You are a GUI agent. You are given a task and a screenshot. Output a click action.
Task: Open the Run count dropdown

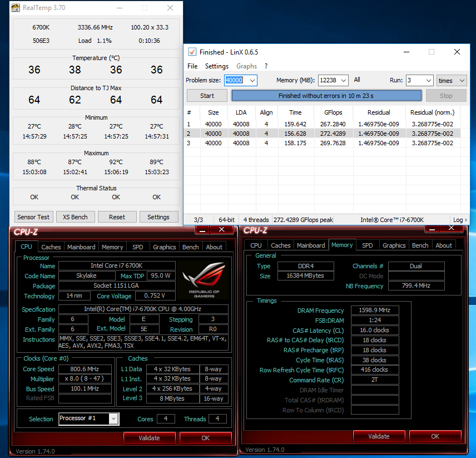point(428,81)
